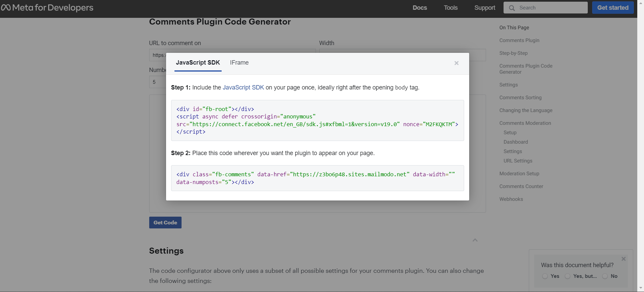Collapse section using the up chevron
Screen dimensions: 644x292
click(x=475, y=240)
